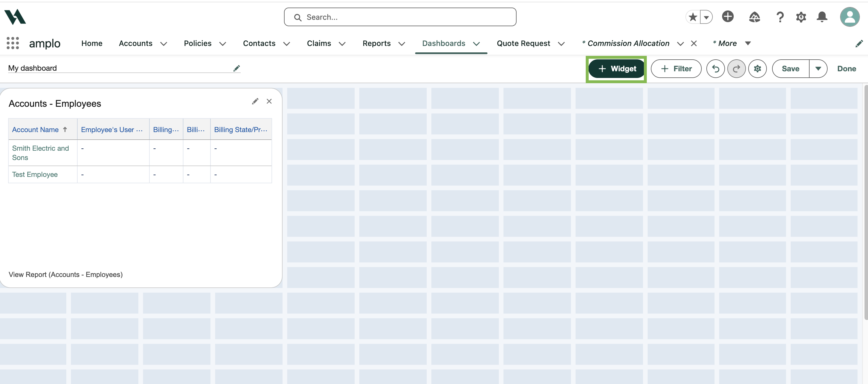
Task: Open the Claims tab
Action: [x=319, y=43]
